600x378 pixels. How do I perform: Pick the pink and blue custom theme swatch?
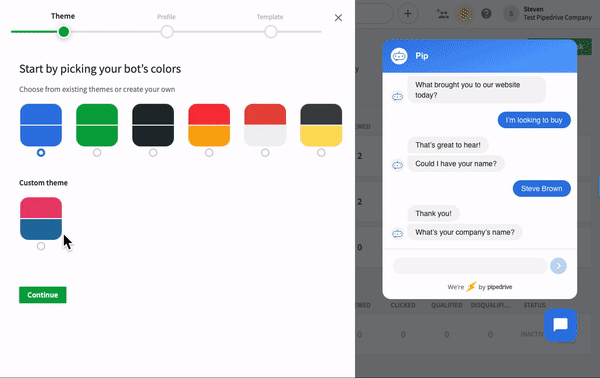(41, 218)
